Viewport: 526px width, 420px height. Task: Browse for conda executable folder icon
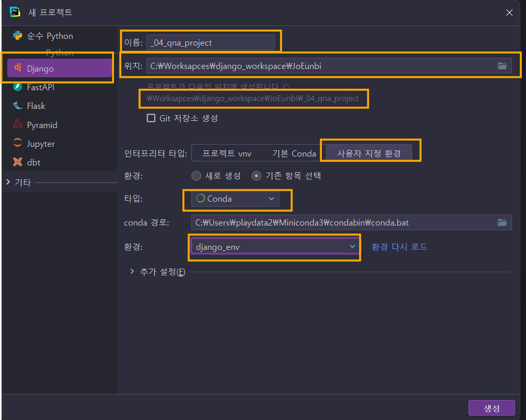coord(502,222)
